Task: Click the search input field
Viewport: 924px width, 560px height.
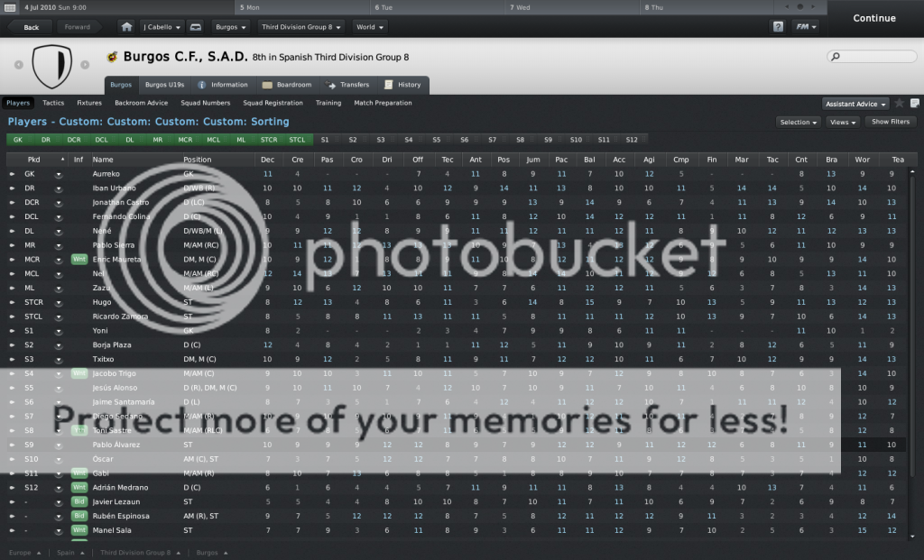Action: [873, 57]
